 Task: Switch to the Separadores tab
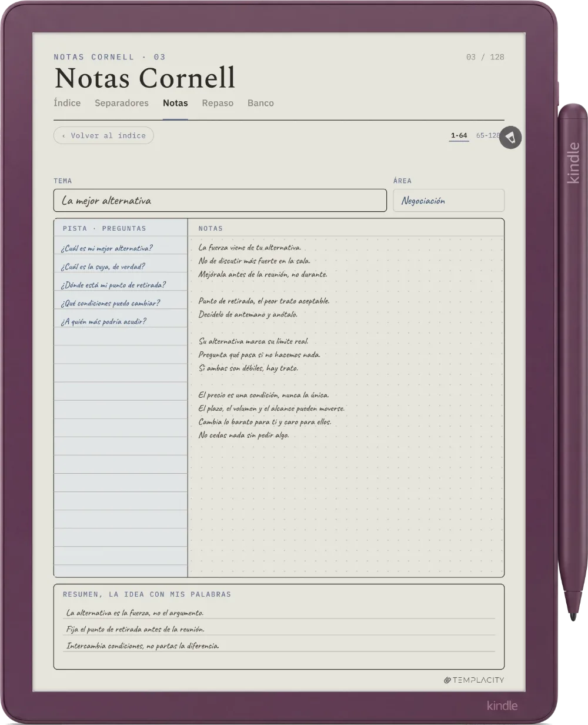pos(122,103)
